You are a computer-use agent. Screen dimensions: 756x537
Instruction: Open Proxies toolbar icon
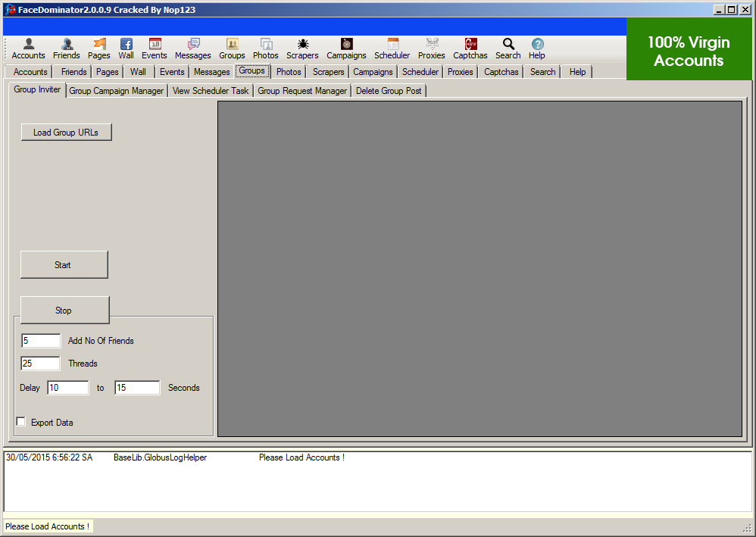(x=432, y=49)
